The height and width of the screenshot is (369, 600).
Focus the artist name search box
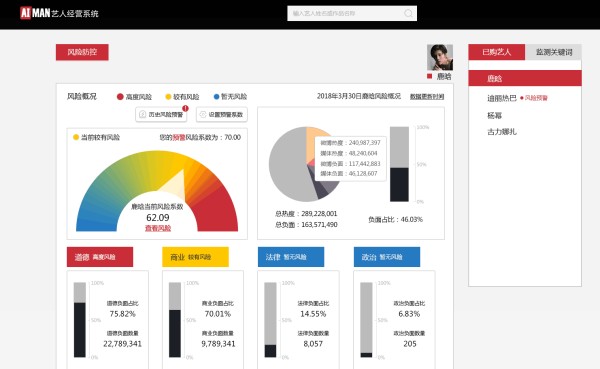point(352,13)
